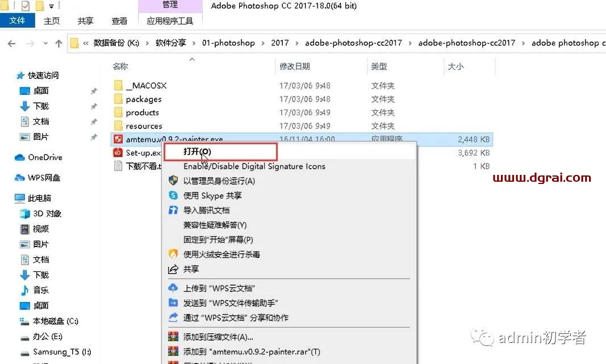The width and height of the screenshot is (606, 364).
Task: Open 视频 folder under 此电脑
Action: [40, 229]
